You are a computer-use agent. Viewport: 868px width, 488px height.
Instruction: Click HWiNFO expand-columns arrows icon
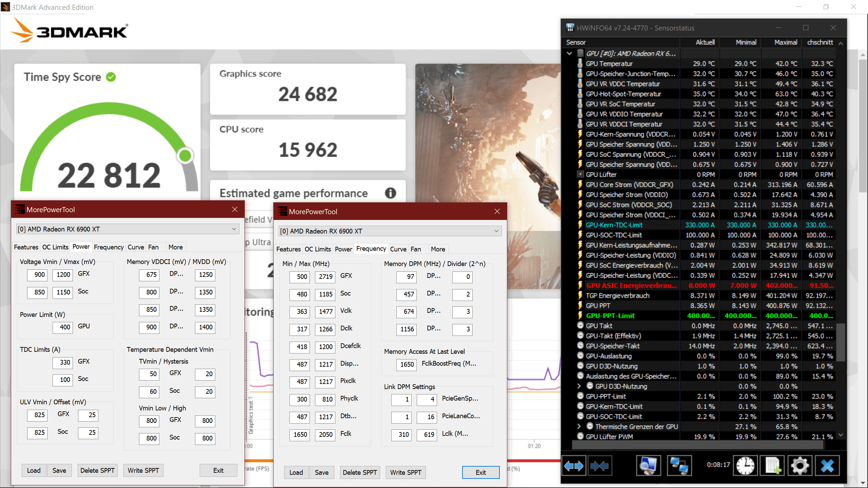pyautogui.click(x=574, y=466)
